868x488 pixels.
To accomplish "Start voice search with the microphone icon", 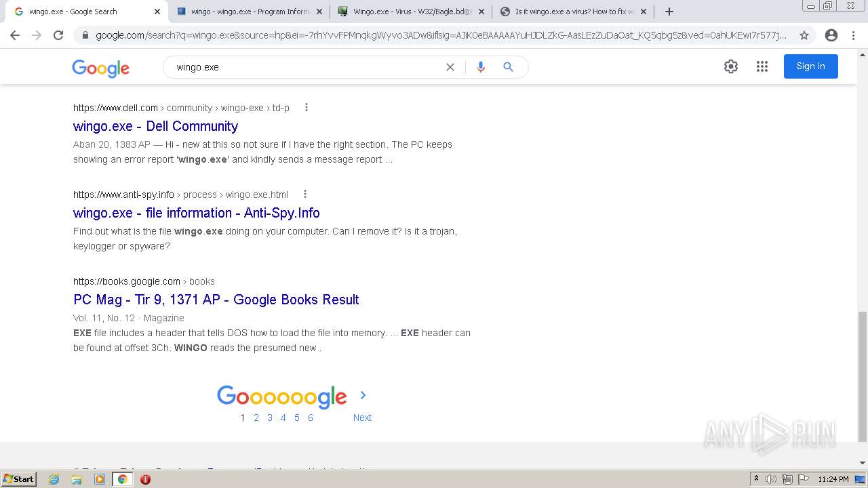I will [x=481, y=67].
